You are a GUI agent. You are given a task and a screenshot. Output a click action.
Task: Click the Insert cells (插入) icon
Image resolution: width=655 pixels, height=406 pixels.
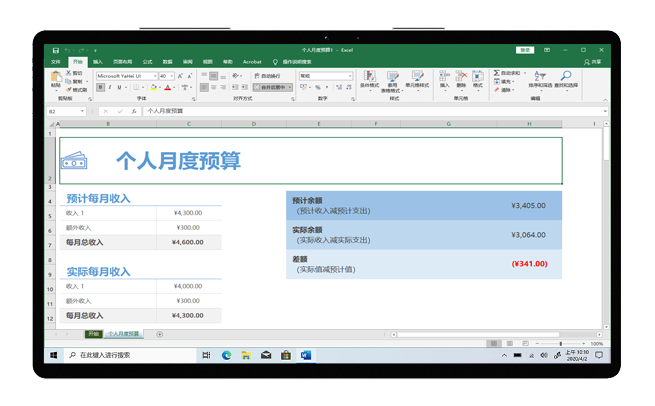[x=445, y=78]
